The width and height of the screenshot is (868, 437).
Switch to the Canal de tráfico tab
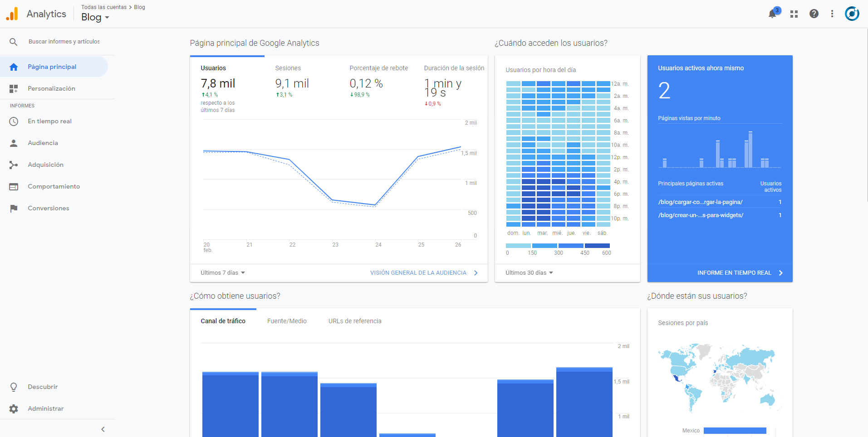pos(223,321)
